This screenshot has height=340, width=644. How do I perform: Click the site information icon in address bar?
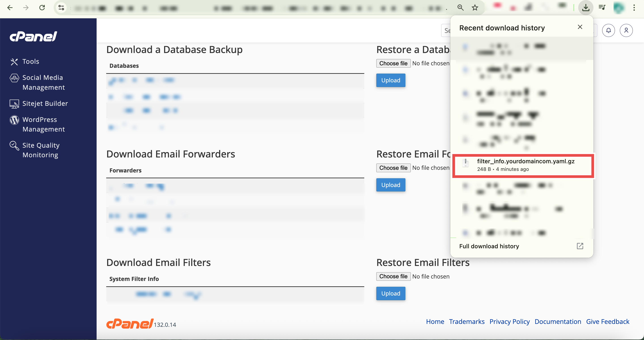61,8
